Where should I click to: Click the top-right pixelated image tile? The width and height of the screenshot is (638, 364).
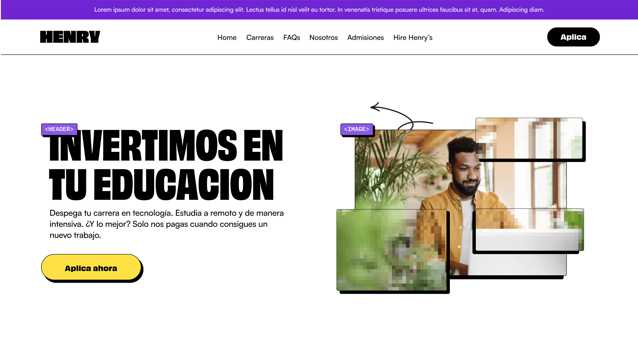[x=529, y=138]
